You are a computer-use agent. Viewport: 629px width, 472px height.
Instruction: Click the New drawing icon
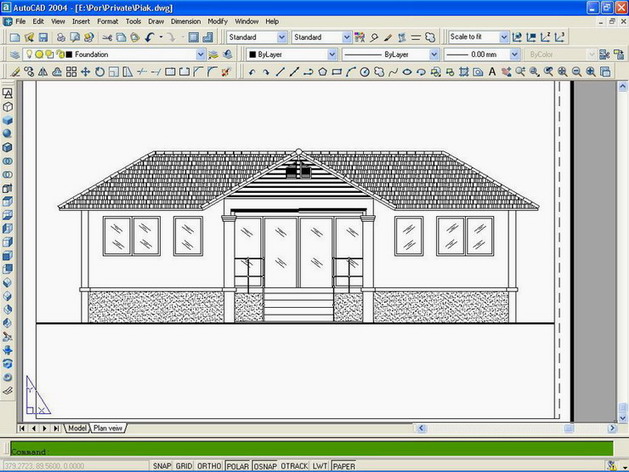(10, 37)
